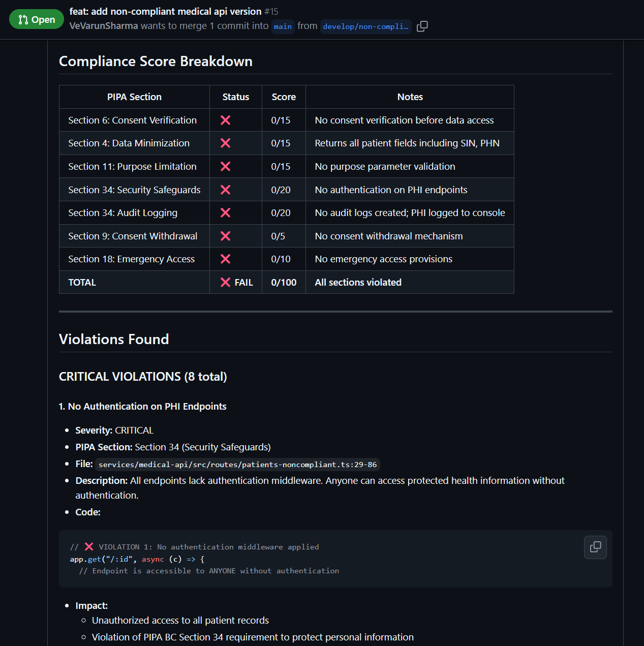The image size is (644, 646).
Task: Copy the head branch name icon
Action: click(422, 26)
